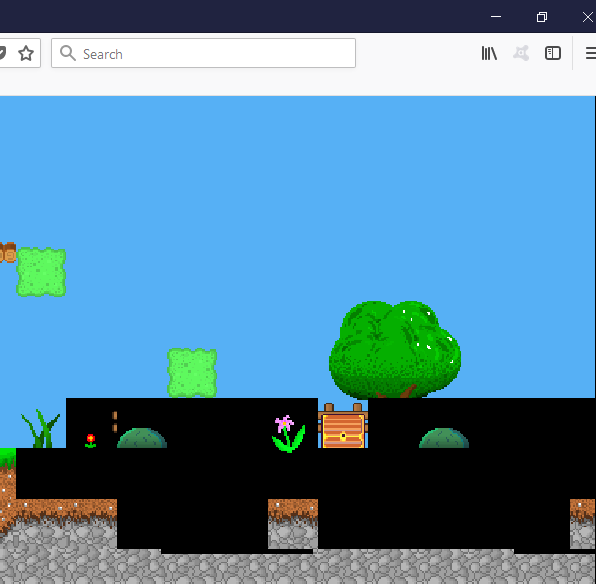Click the small red flower sprite
The width and height of the screenshot is (596, 584).
pos(90,441)
